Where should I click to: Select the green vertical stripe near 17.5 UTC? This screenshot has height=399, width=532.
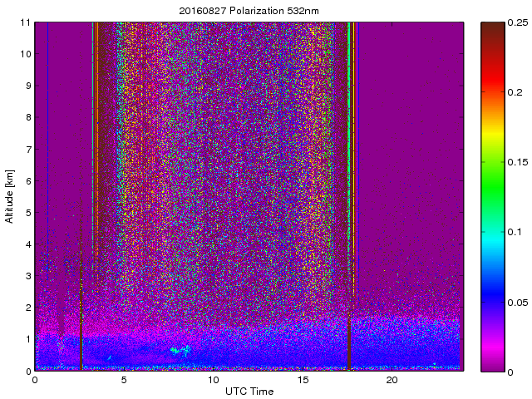[x=352, y=166]
